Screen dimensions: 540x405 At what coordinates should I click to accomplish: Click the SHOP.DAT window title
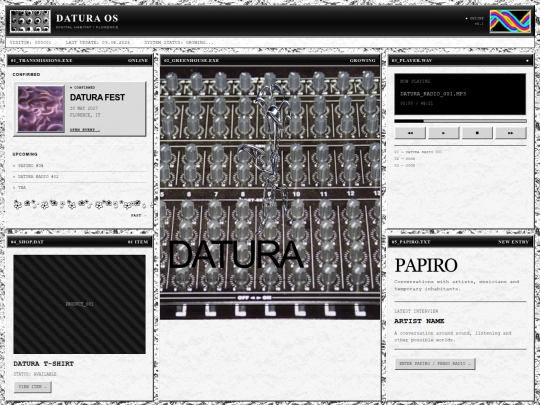point(27,242)
